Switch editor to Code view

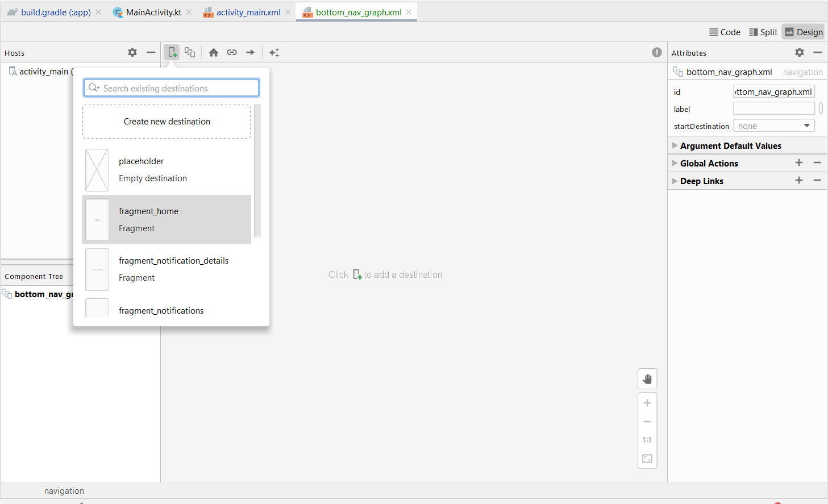[x=725, y=32]
